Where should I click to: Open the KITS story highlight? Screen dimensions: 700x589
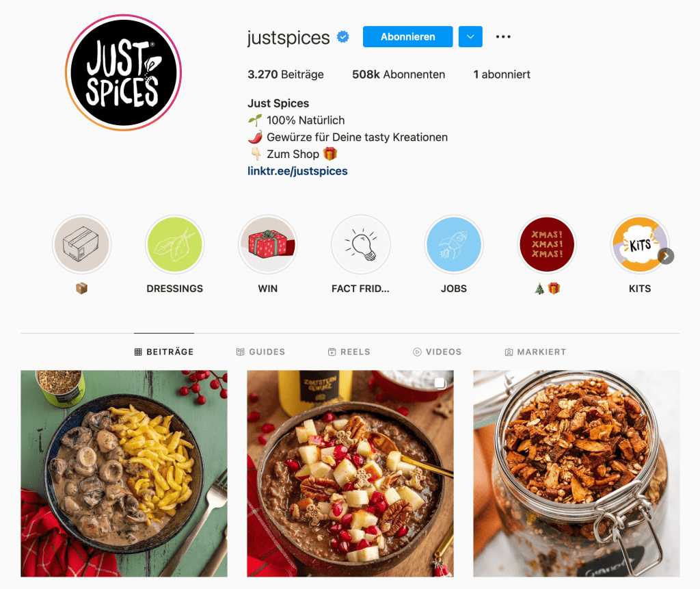(x=640, y=244)
